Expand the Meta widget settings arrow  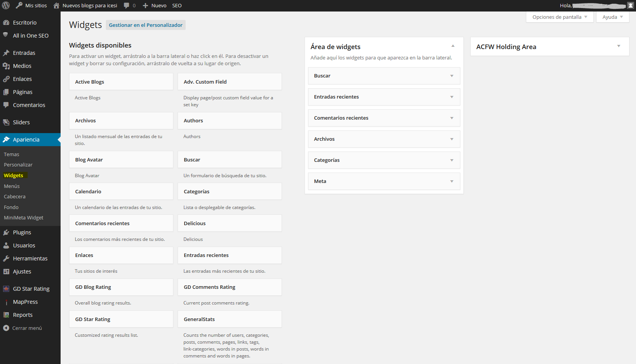(451, 181)
